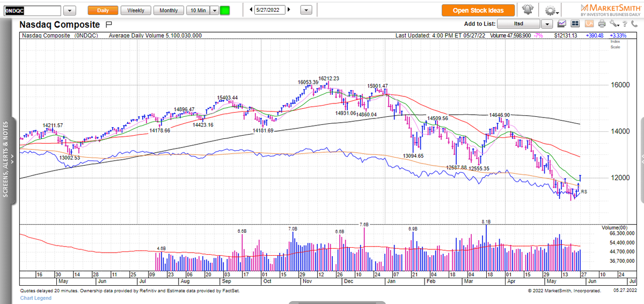
Task: Click the Volume(00) axis label
Action: coord(613,227)
